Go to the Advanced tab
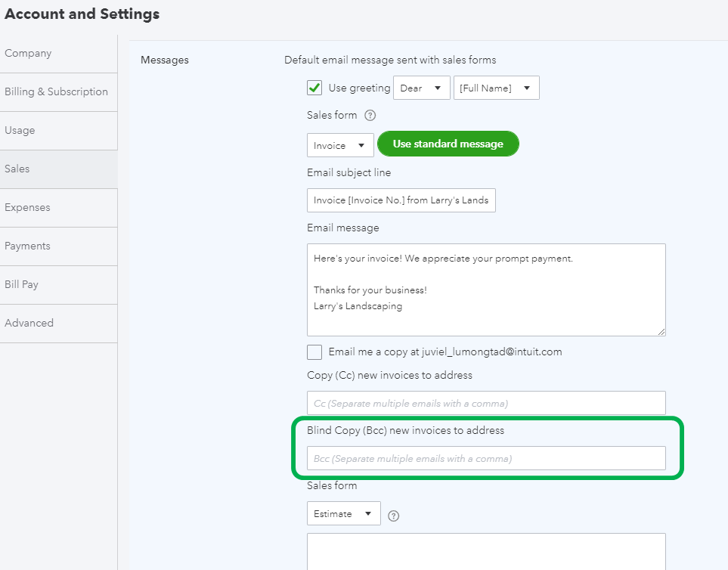This screenshot has width=728, height=570. (58, 324)
